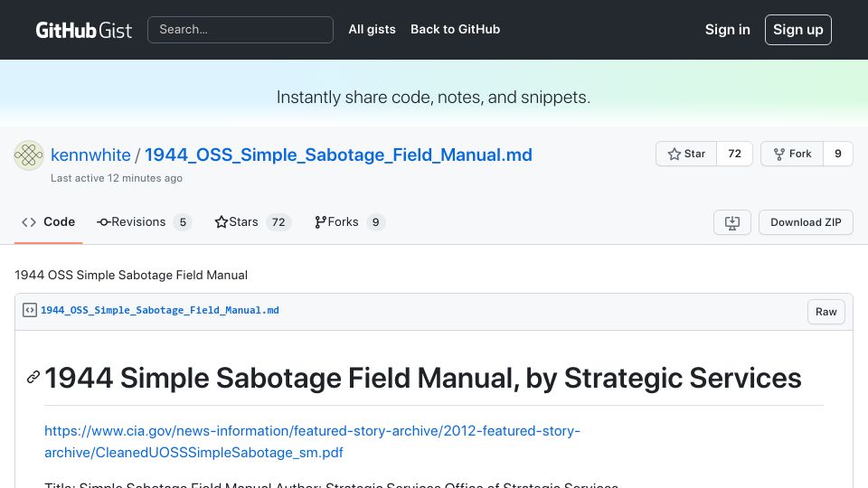Image resolution: width=868 pixels, height=488 pixels.
Task: Open the kennwhite user profile link
Action: (90, 155)
